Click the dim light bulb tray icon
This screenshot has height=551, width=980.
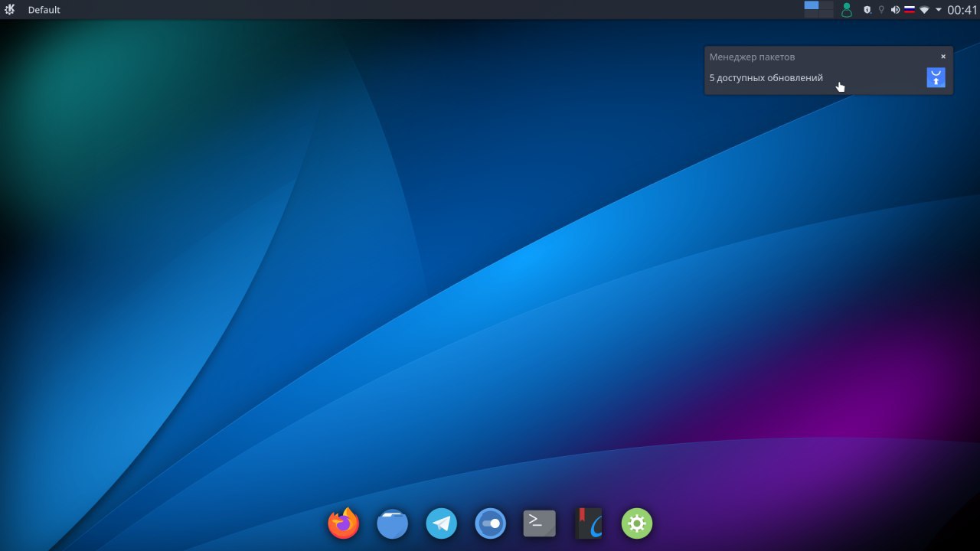point(881,10)
